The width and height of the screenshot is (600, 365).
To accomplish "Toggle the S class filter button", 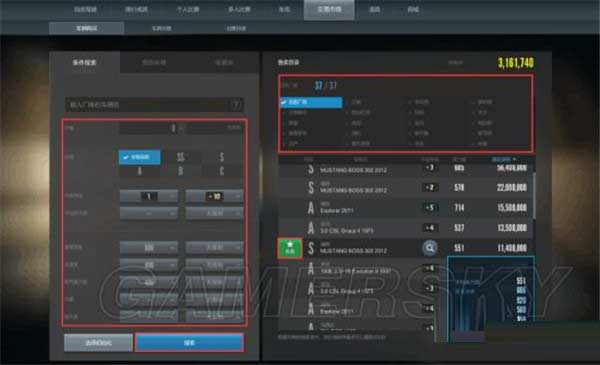I will [222, 157].
